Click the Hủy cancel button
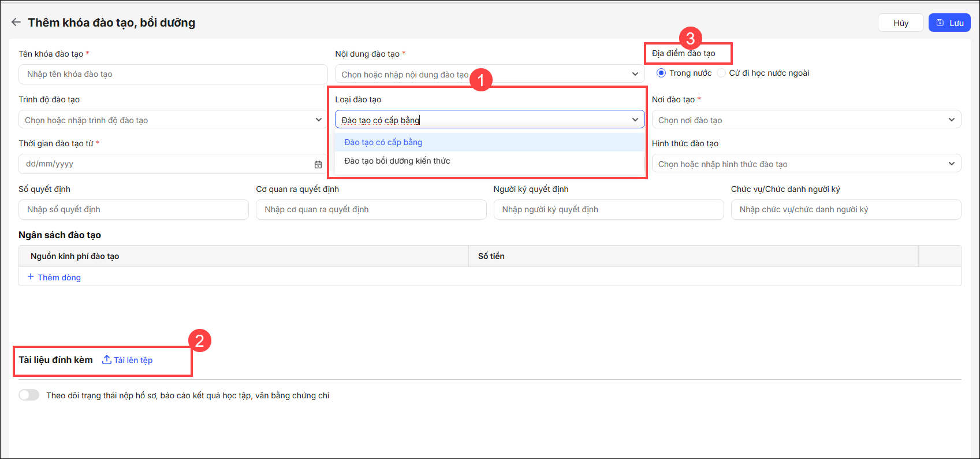Image resolution: width=980 pixels, height=459 pixels. 900,23
